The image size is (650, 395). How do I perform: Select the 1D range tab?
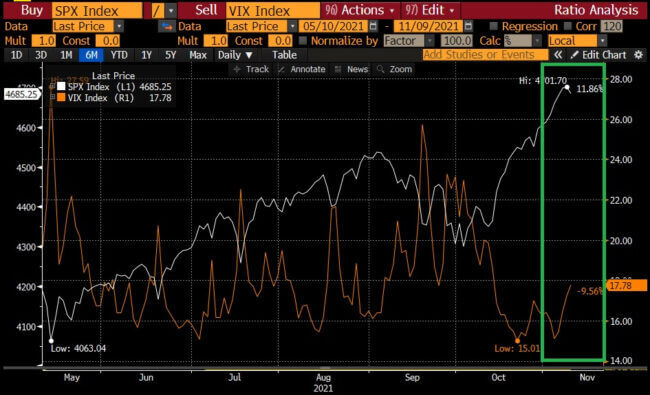(16, 55)
